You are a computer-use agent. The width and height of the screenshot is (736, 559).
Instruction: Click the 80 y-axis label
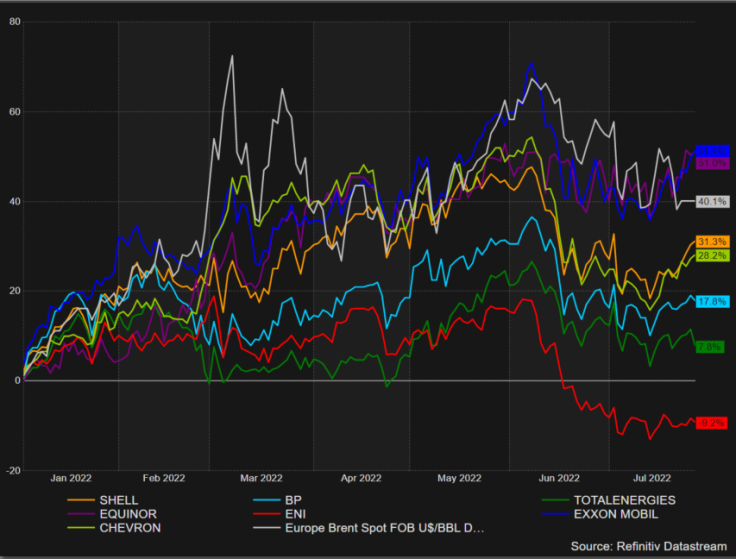[15, 22]
